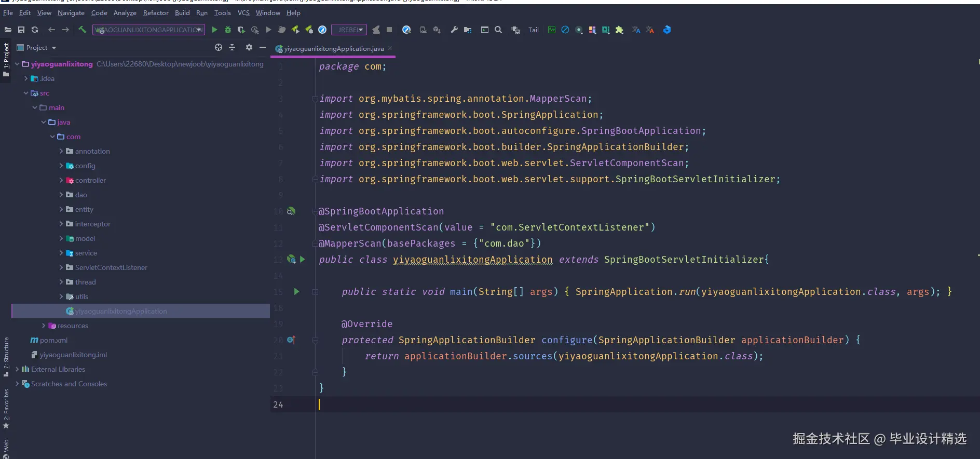
Task: Navigate back with the left arrow icon
Action: tap(51, 30)
